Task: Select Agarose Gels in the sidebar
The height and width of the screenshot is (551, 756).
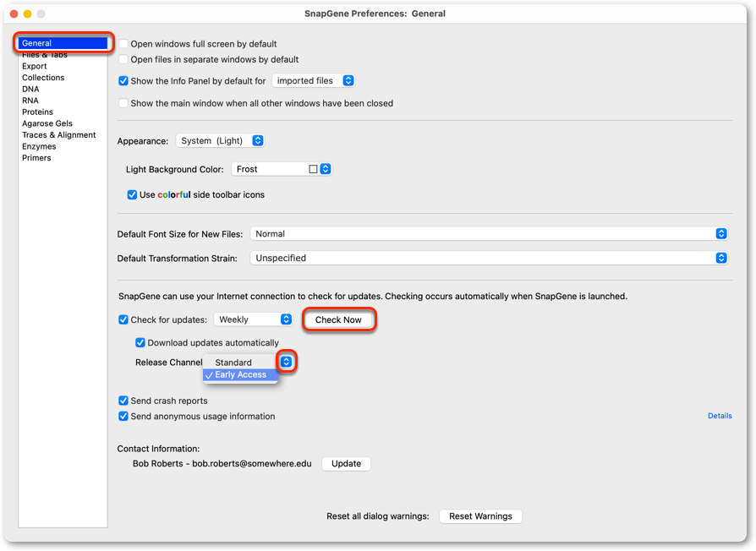Action: pyautogui.click(x=47, y=123)
